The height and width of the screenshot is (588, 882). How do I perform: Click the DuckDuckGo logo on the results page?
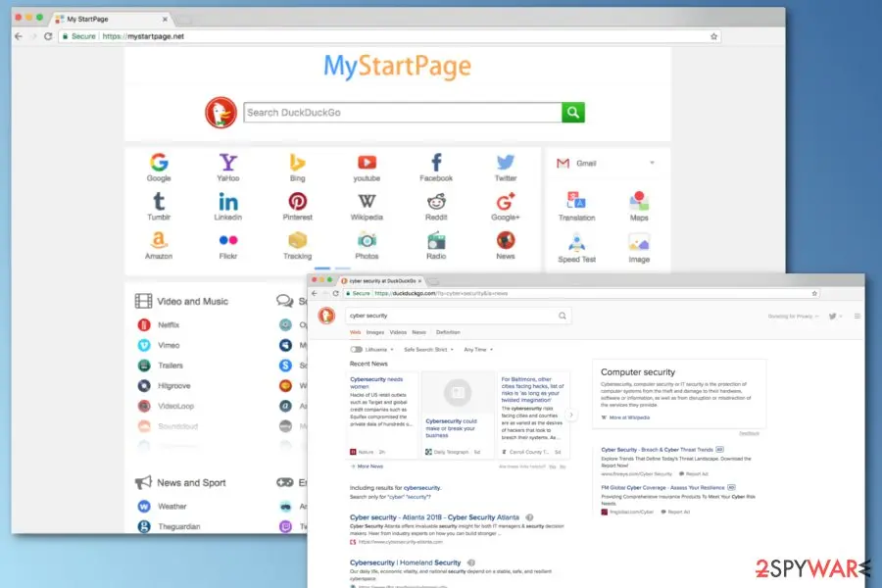tap(326, 316)
